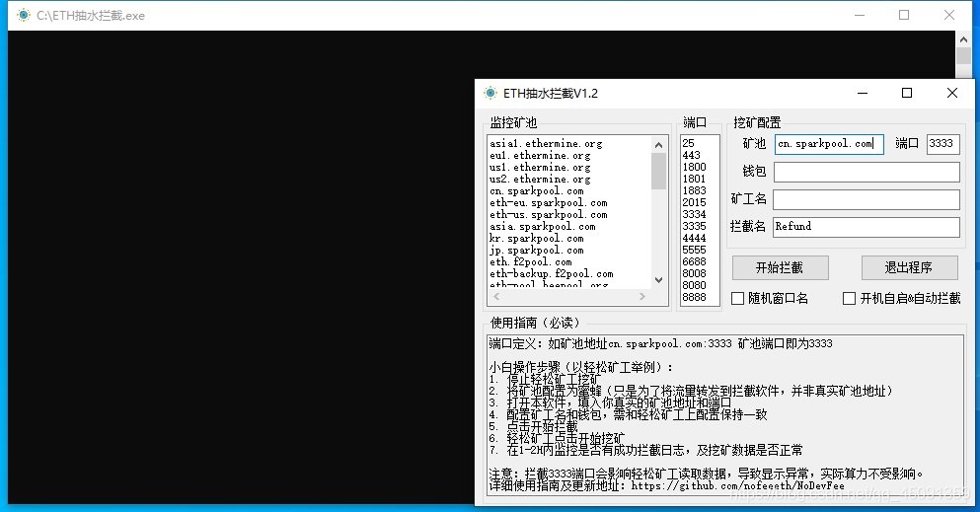This screenshot has height=512, width=980.
Task: Select jp.sparkpool.com in the pool list
Action: (536, 251)
